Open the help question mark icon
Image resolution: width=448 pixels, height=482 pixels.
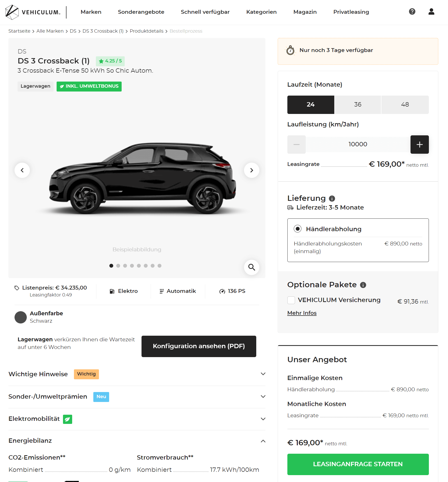click(x=412, y=11)
